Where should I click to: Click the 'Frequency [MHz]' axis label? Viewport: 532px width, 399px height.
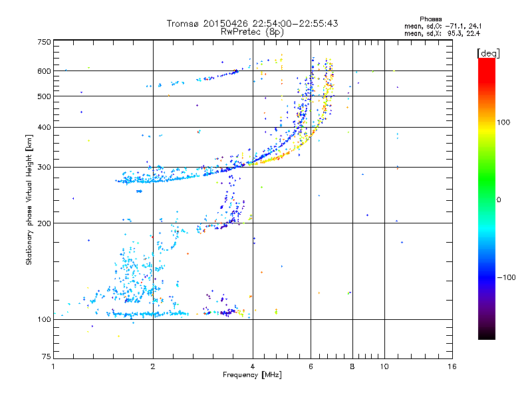[x=252, y=375]
